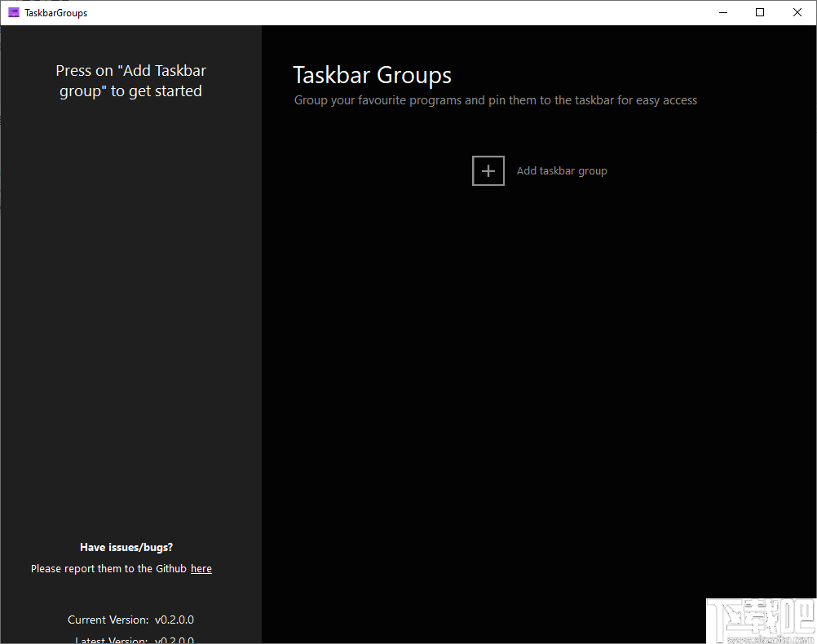Minimize the TaskbarGroups window

point(722,12)
